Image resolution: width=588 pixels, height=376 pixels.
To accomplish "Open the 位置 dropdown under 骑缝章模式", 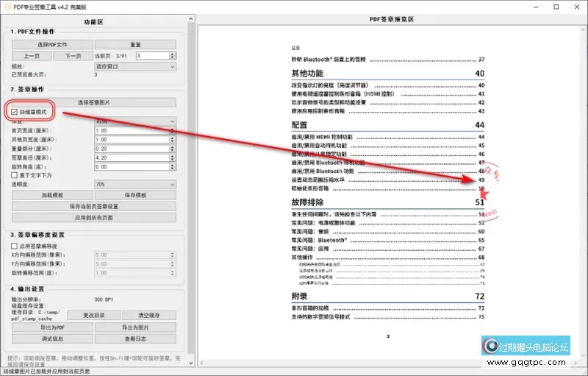I will tap(135, 121).
